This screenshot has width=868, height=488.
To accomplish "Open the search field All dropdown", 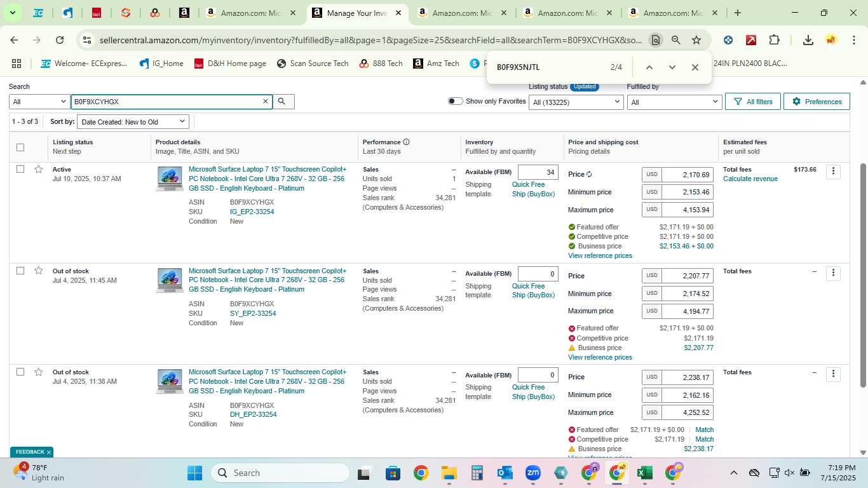I will click(x=39, y=102).
